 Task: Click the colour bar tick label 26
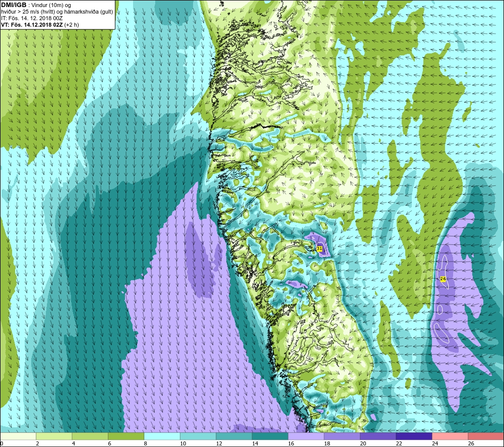click(x=471, y=443)
